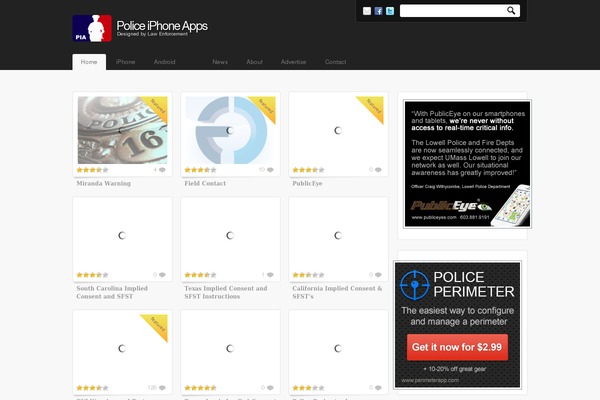Click the PIA police logo

[92, 28]
